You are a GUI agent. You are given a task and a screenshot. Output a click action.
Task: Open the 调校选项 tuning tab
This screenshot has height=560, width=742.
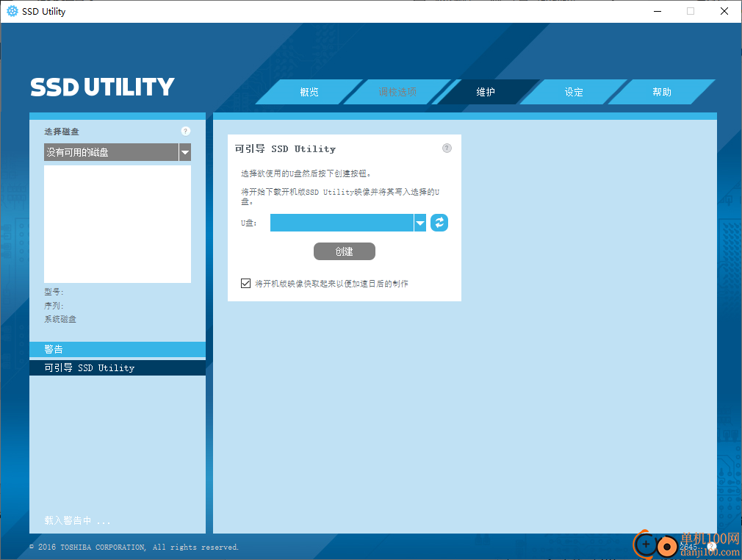(397, 92)
